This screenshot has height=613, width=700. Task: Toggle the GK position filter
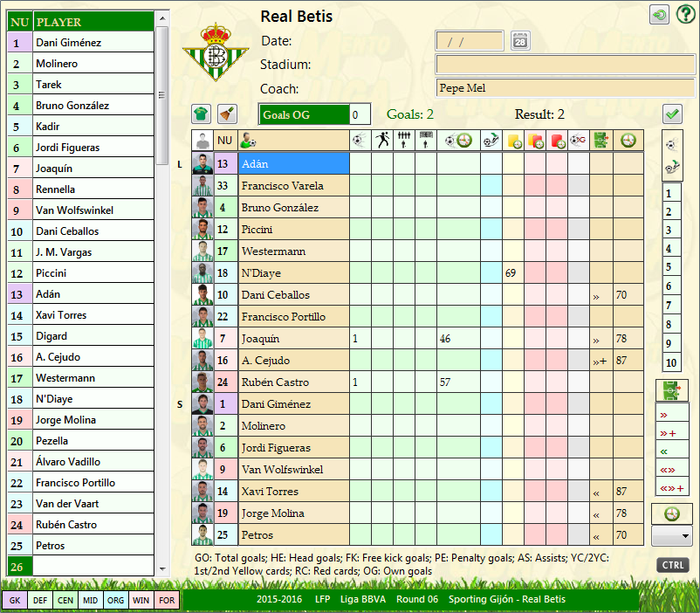point(15,600)
